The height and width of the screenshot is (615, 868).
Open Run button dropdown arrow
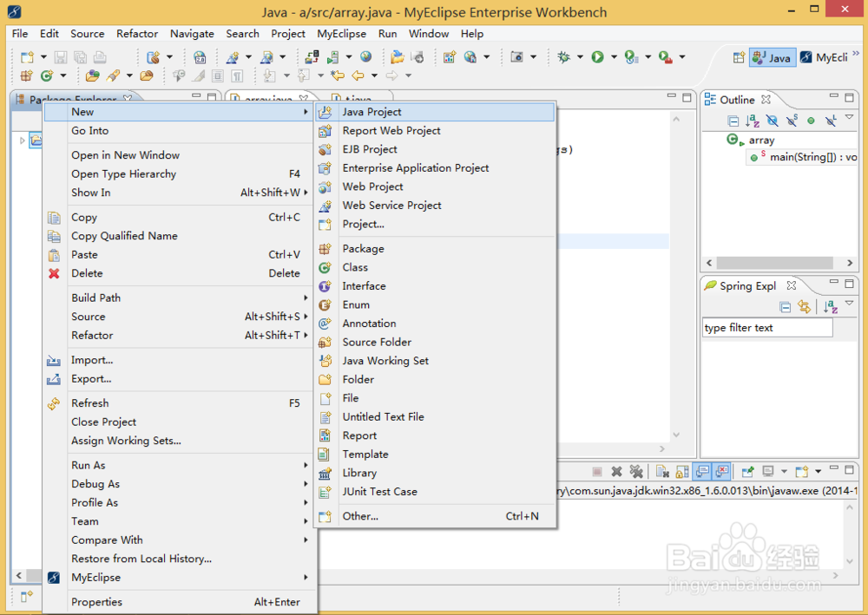pos(614,57)
